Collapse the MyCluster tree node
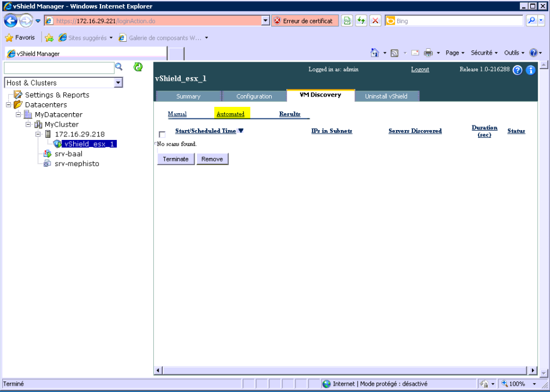This screenshot has width=550, height=392. [x=28, y=124]
